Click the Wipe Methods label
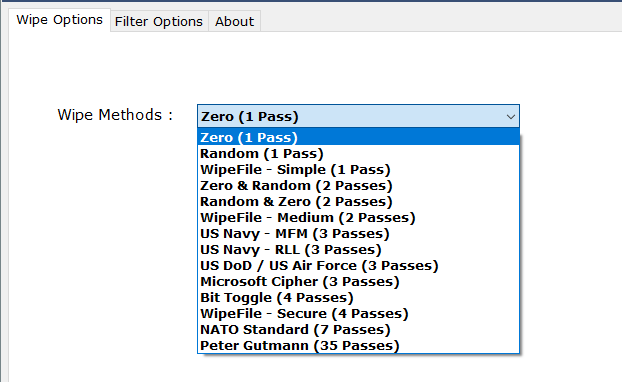 [x=115, y=115]
